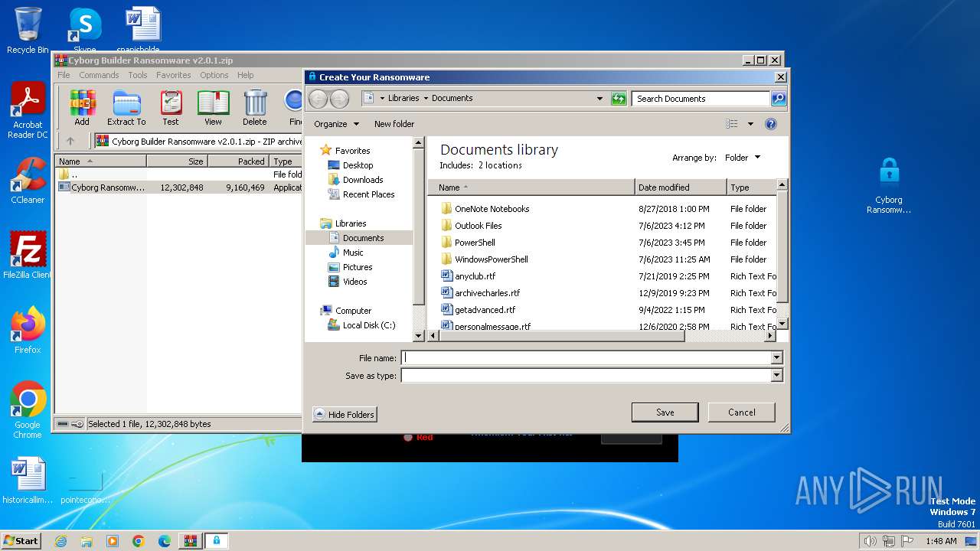Open the File name dropdown arrow

click(776, 357)
